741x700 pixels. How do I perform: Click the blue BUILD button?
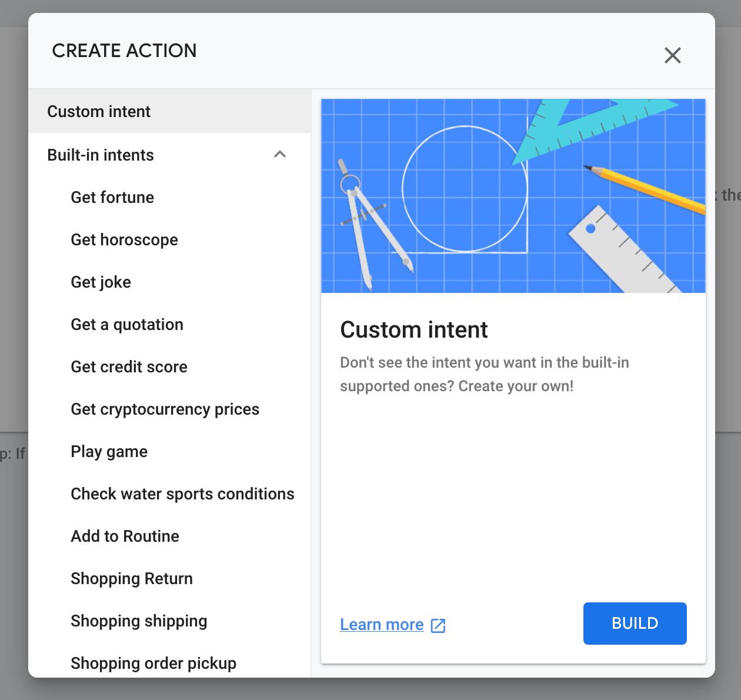click(x=635, y=624)
